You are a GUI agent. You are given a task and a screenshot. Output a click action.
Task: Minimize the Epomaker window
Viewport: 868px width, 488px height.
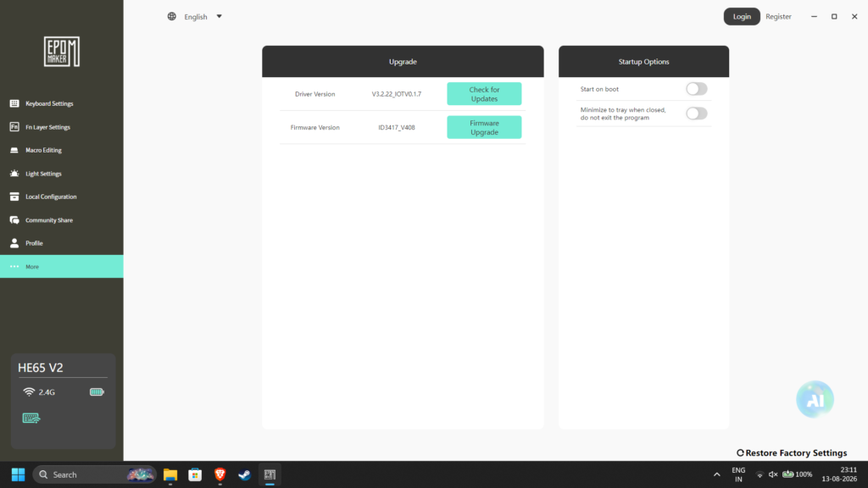pos(814,17)
